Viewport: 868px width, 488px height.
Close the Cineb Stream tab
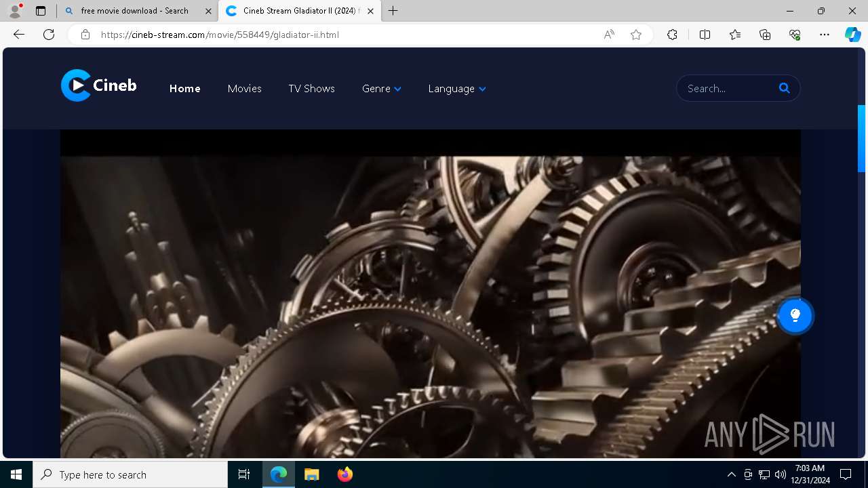click(x=370, y=11)
